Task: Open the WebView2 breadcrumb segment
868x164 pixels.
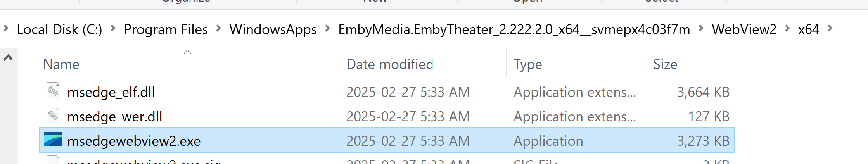Action: (x=744, y=29)
